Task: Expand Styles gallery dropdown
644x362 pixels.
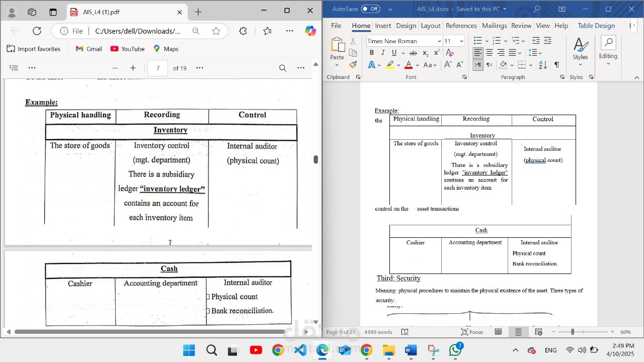Action: click(580, 65)
